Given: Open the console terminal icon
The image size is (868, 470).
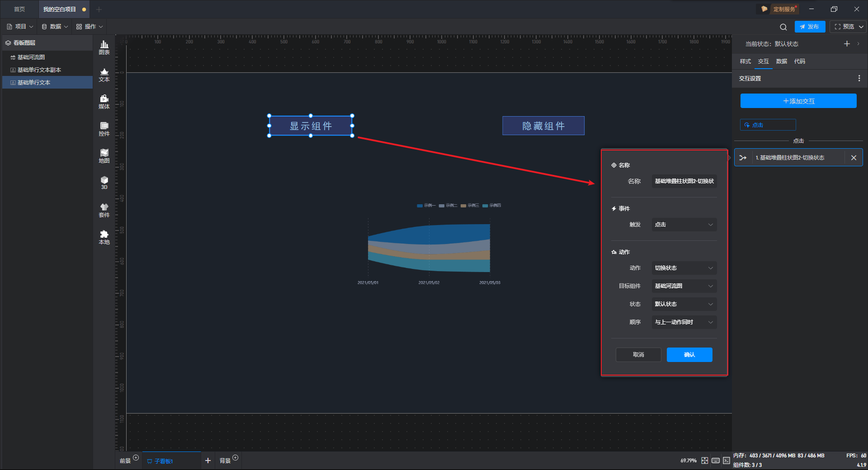Looking at the screenshot, I should [726, 461].
